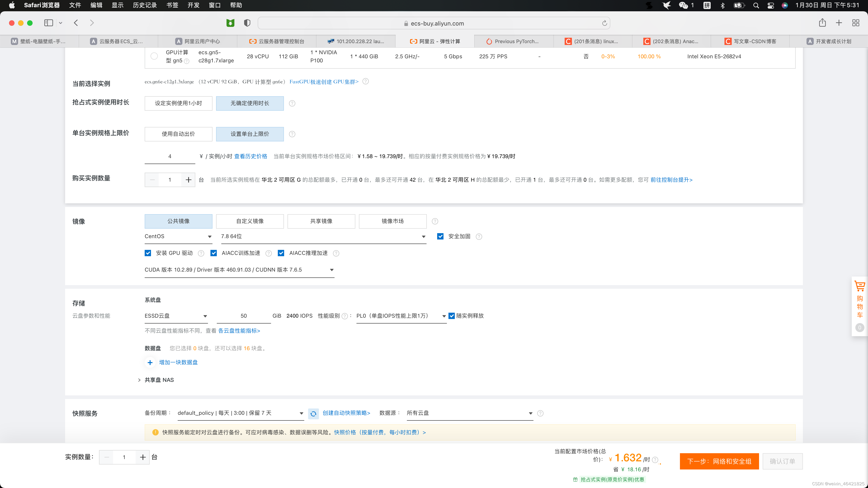The image size is (868, 488).
Task: Click the upper-limit price input field showing 4
Action: [170, 156]
